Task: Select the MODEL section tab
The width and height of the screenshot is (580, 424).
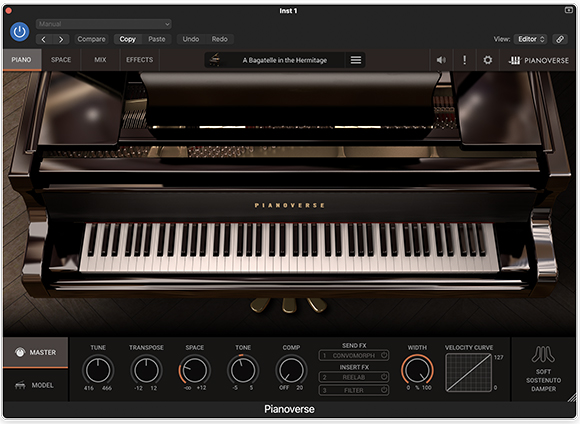Action: pos(36,385)
